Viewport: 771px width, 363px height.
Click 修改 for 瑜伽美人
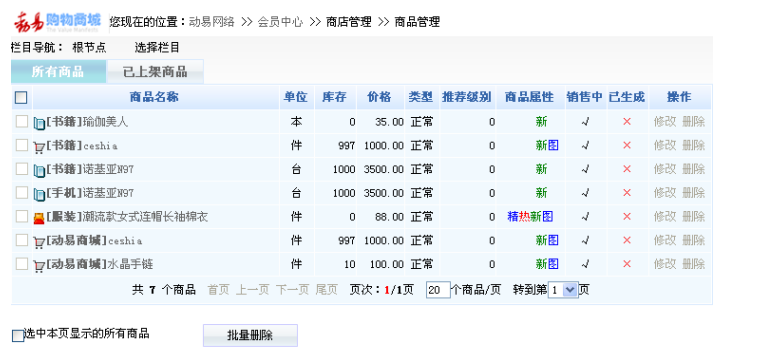(665, 121)
